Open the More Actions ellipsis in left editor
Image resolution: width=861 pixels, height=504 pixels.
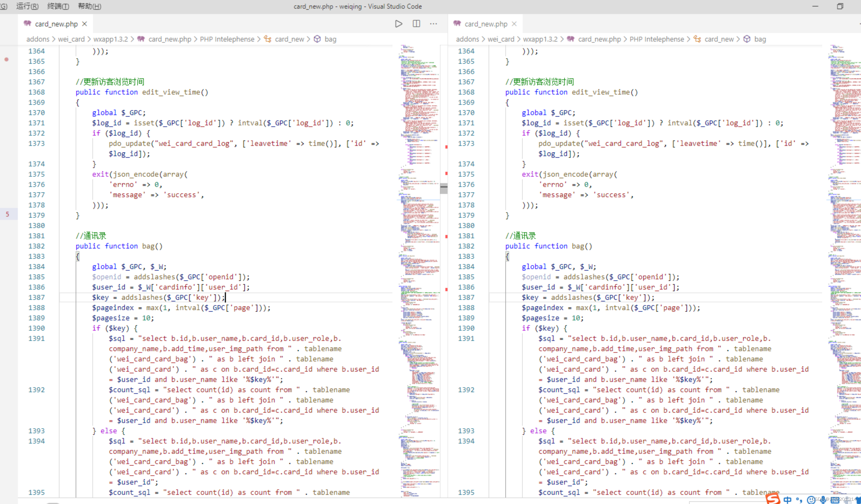pos(433,24)
